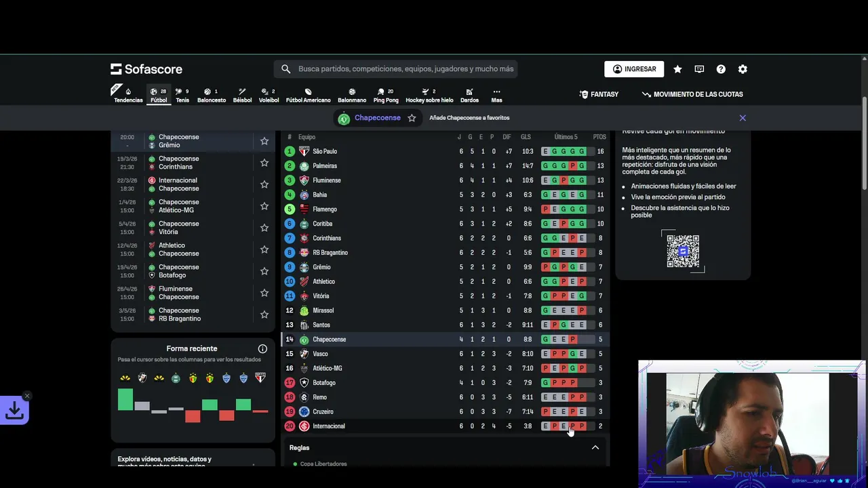Click the download app floating button
The image size is (868, 488).
[14, 410]
